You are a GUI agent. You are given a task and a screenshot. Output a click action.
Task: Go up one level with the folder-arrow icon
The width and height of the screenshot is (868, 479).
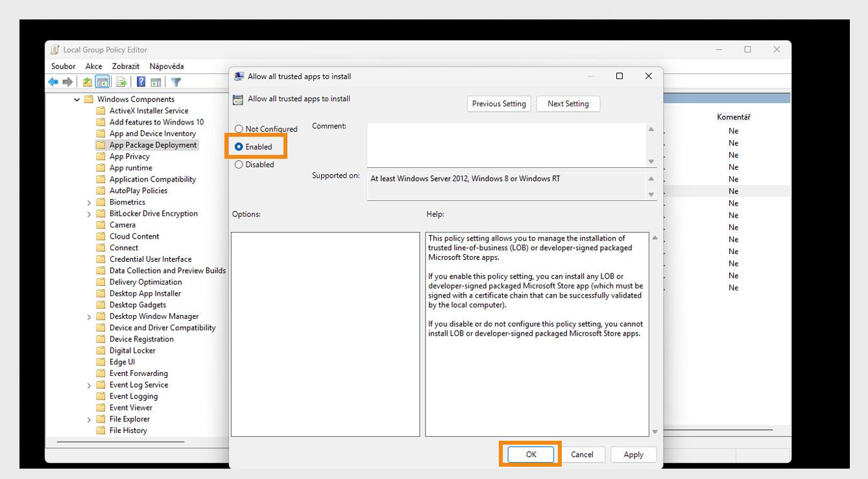click(x=88, y=82)
